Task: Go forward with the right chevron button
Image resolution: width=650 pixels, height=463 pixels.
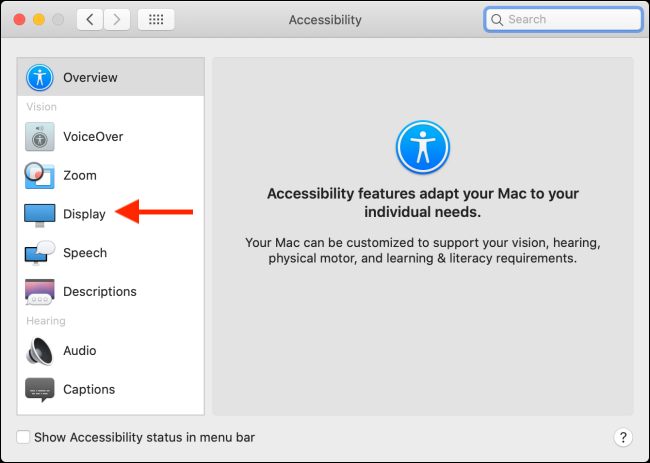Action: pos(117,20)
